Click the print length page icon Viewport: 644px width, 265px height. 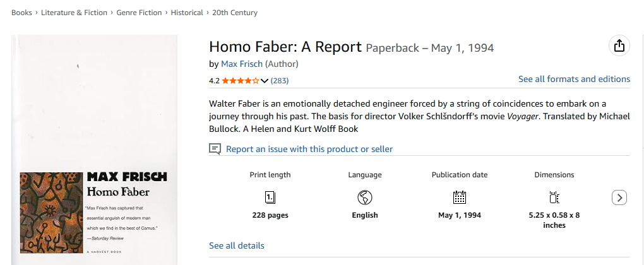click(270, 197)
